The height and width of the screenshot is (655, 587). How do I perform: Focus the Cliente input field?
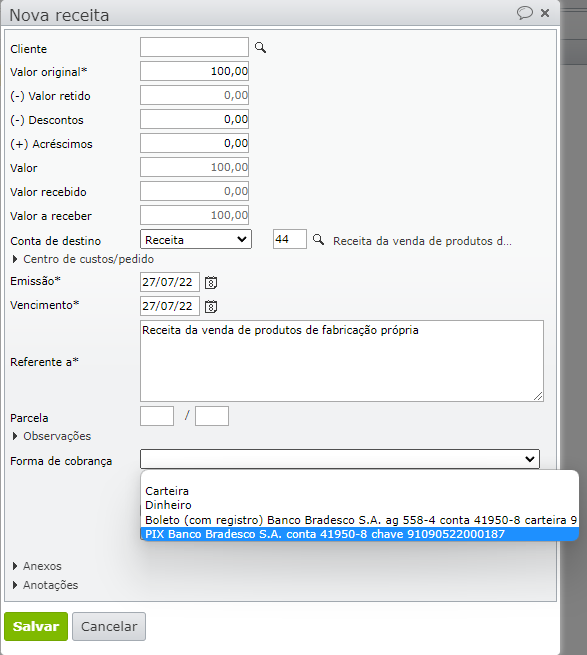[x=194, y=47]
